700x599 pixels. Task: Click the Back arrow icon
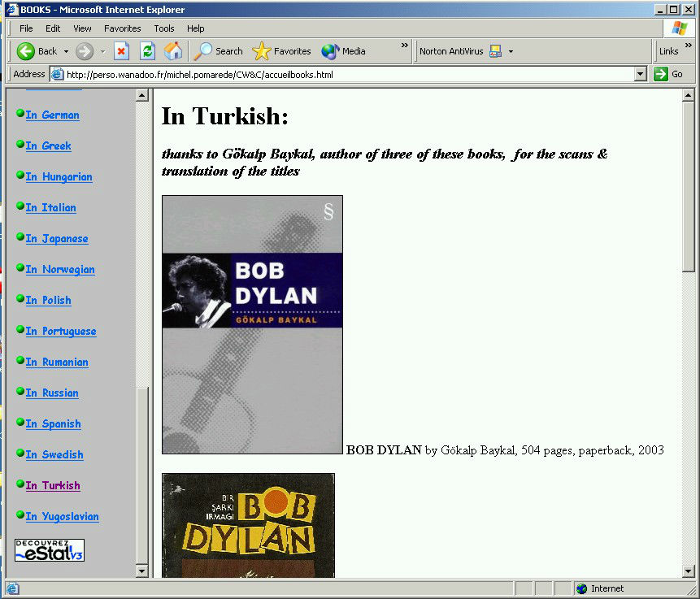pos(25,51)
